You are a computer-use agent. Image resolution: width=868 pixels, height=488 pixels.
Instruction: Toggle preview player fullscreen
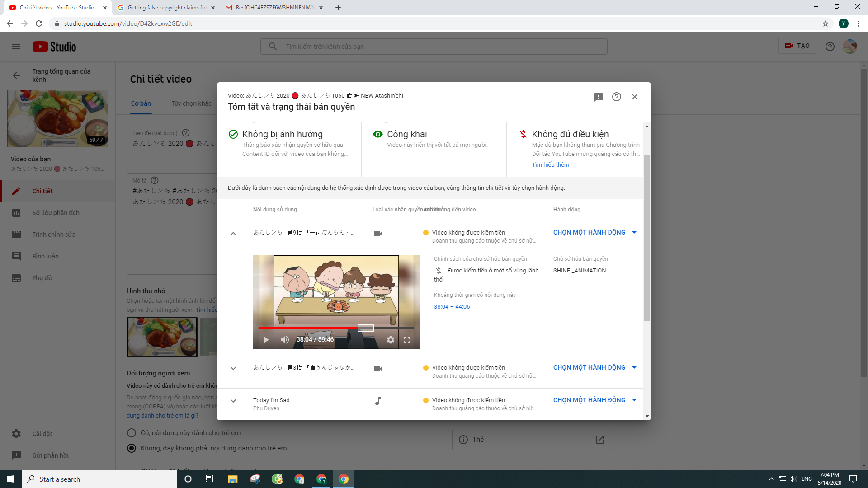pyautogui.click(x=407, y=340)
